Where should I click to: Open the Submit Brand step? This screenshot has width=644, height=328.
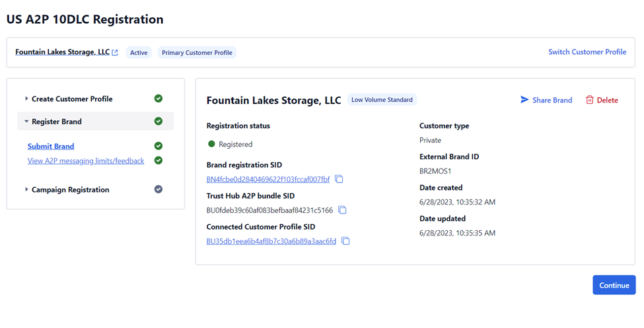[51, 146]
